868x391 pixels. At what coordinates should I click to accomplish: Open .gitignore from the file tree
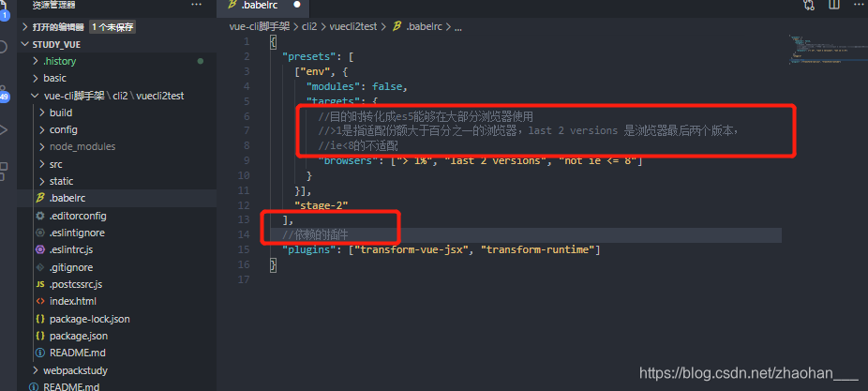click(x=71, y=267)
